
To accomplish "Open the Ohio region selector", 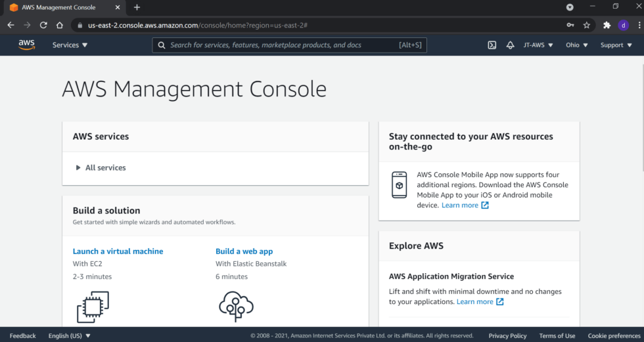I will 577,45.
